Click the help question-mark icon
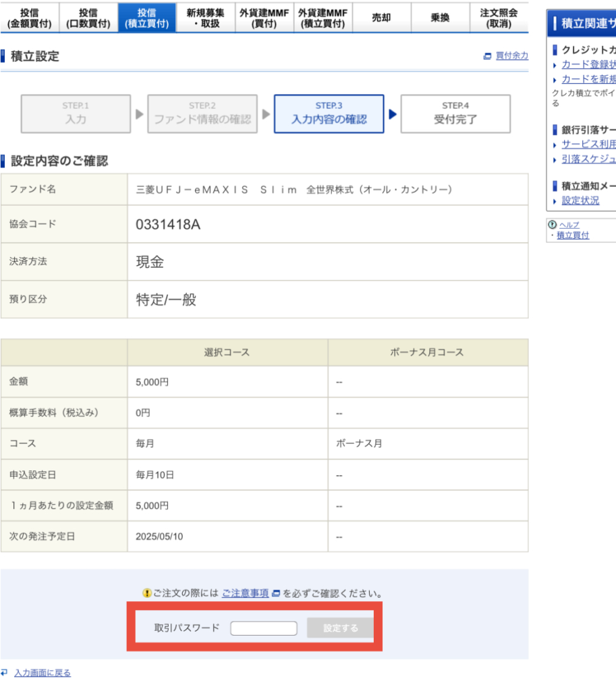 (552, 224)
